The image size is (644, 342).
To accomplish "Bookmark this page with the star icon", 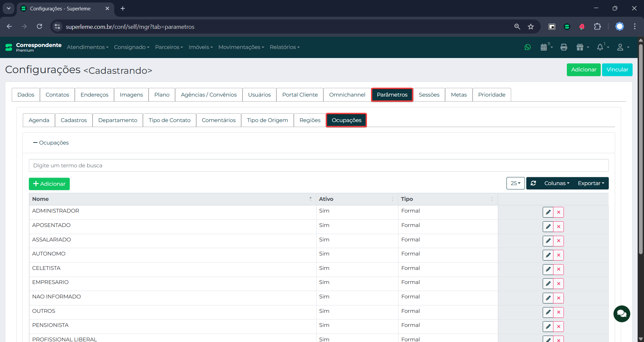I will tap(531, 27).
